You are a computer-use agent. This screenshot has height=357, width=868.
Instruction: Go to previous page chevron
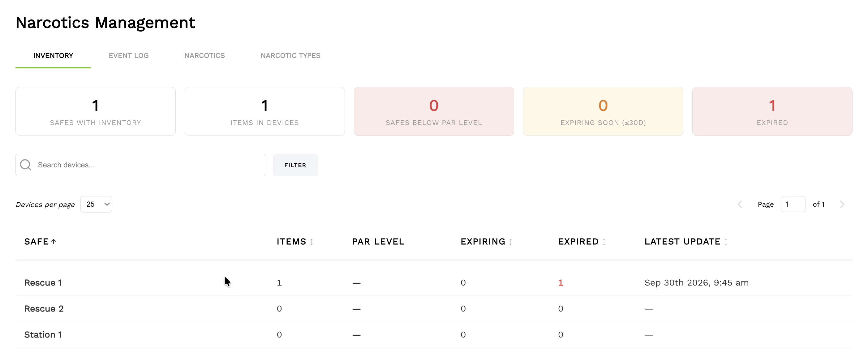tap(740, 204)
